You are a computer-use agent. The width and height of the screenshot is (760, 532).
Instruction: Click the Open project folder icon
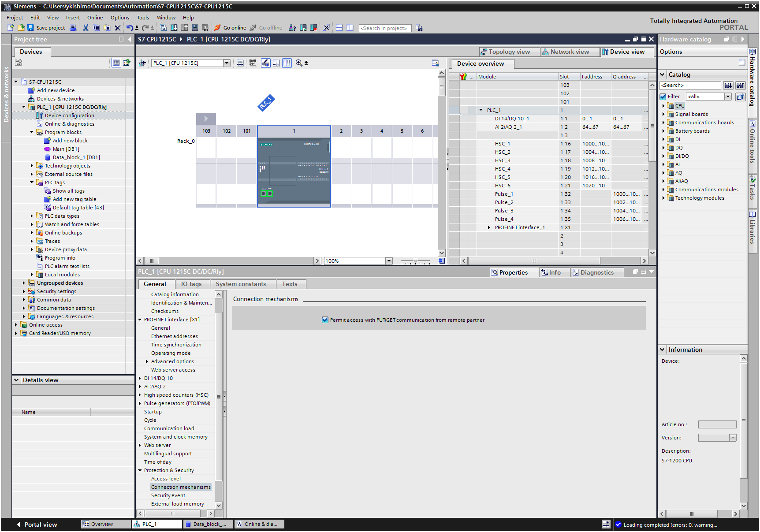click(x=21, y=28)
